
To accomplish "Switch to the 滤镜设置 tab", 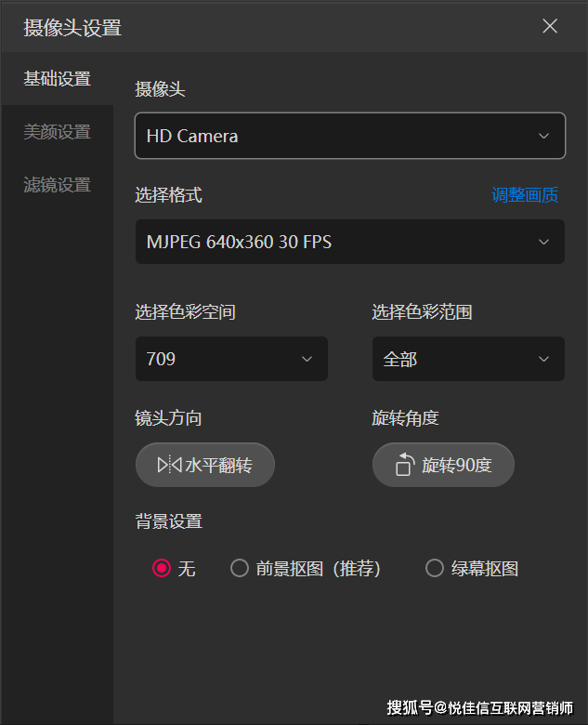I will tap(58, 185).
